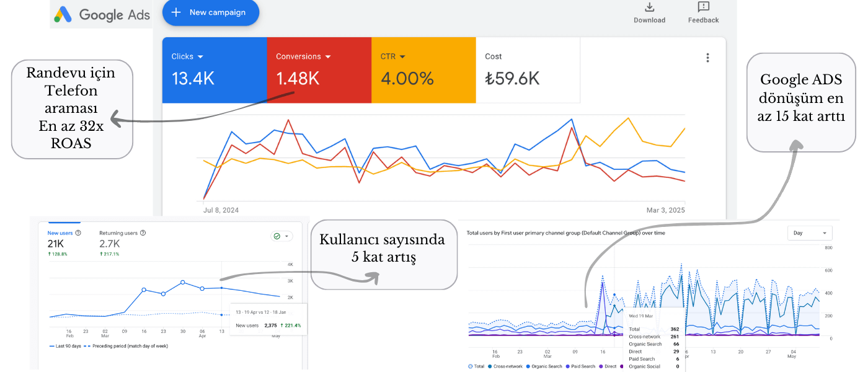The image size is (868, 372).
Task: Click the 221.4% tooltip change figure
Action: click(291, 325)
